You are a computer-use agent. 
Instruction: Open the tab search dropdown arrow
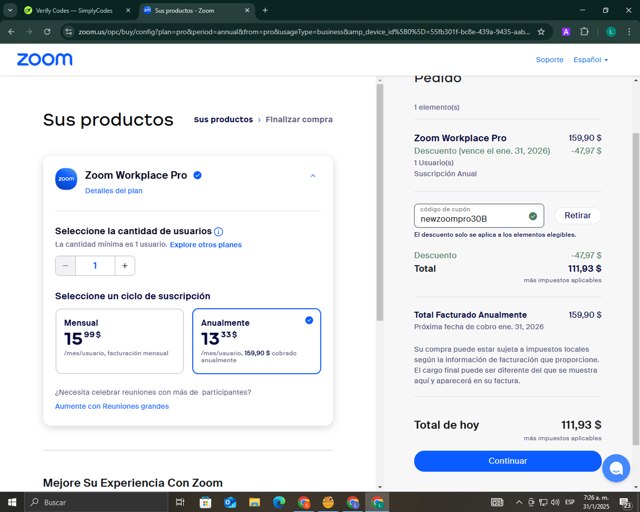[x=10, y=11]
